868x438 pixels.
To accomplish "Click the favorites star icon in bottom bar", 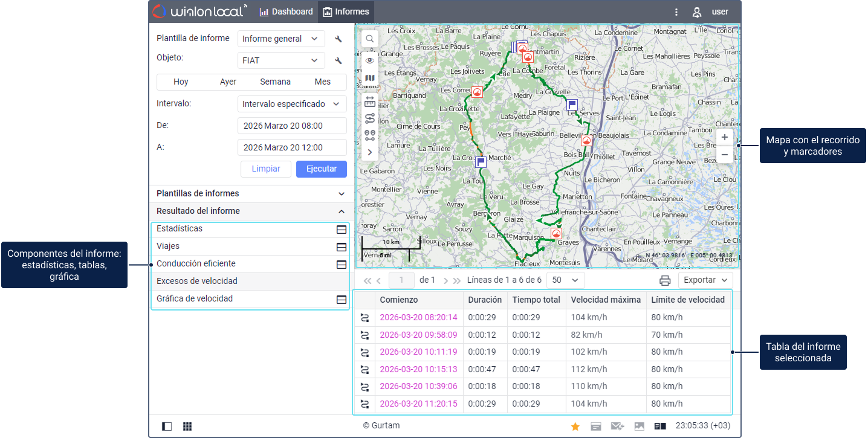I will coord(575,427).
